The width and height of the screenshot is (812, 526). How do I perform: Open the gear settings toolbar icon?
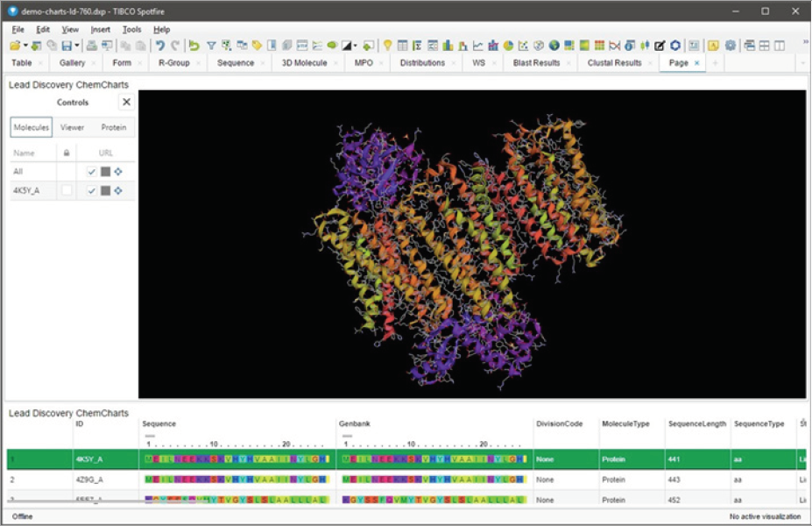click(731, 46)
